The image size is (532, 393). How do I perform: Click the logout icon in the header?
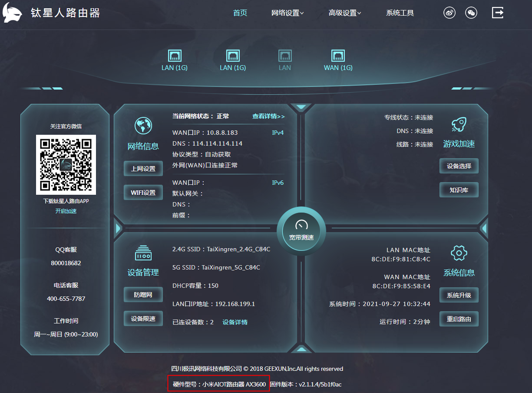point(498,13)
